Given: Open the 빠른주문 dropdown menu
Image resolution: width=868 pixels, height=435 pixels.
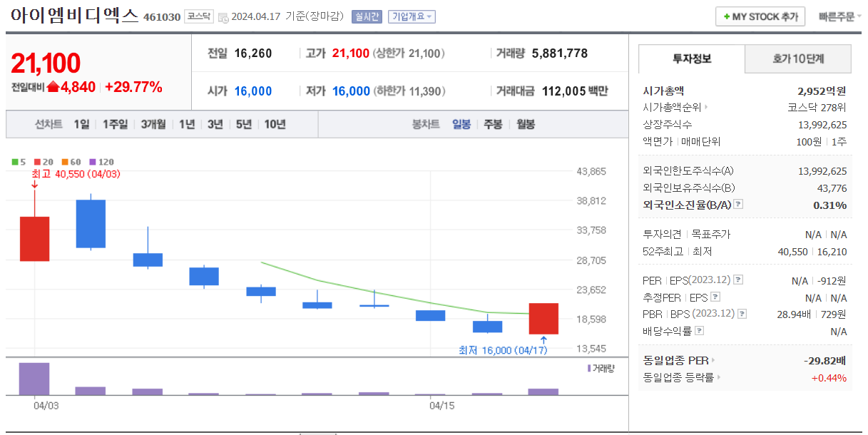Looking at the screenshot, I should (x=839, y=16).
